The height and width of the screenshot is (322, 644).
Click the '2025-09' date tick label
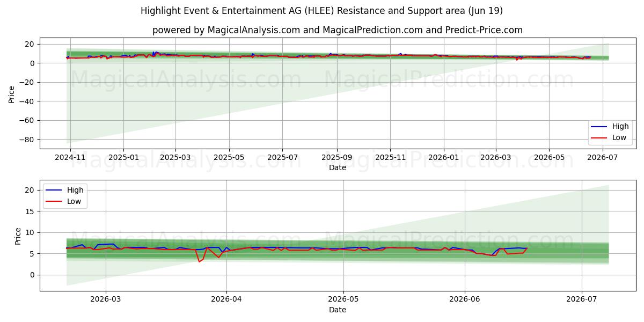[x=337, y=158]
